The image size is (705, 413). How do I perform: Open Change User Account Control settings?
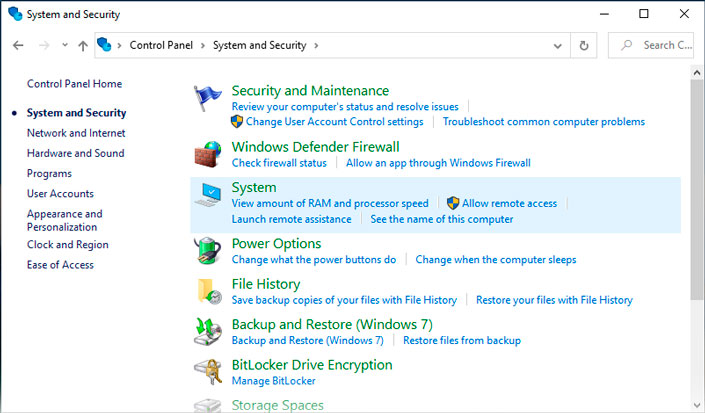coord(335,122)
